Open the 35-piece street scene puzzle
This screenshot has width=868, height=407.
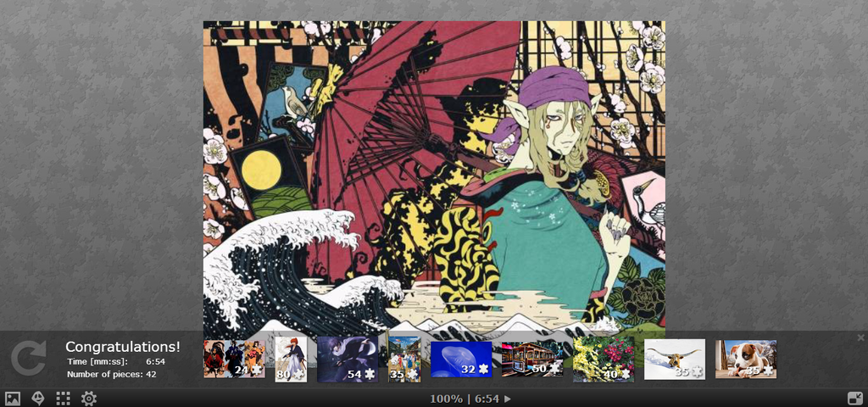coord(404,359)
